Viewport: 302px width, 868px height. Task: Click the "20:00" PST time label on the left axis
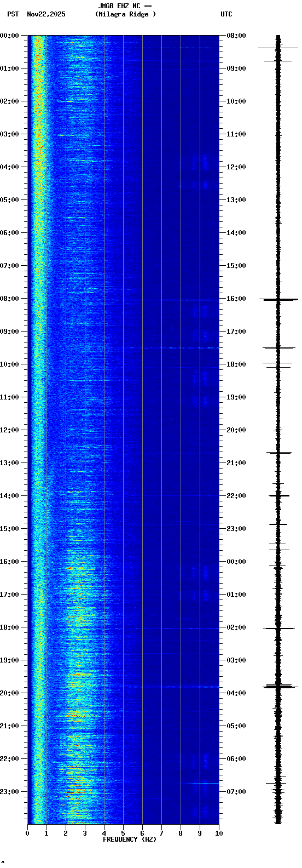tap(10, 693)
